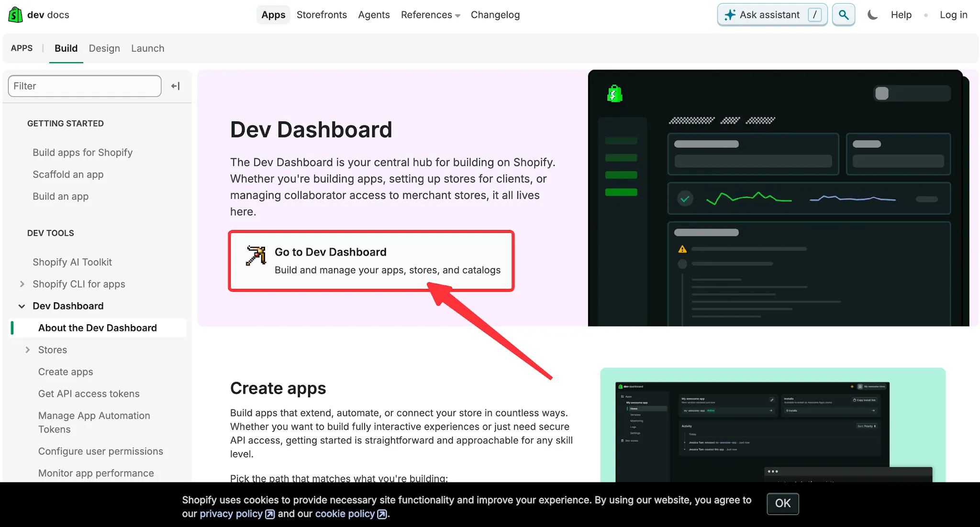Click the Shopify dev docs logo
This screenshot has width=980, height=527.
(x=39, y=15)
